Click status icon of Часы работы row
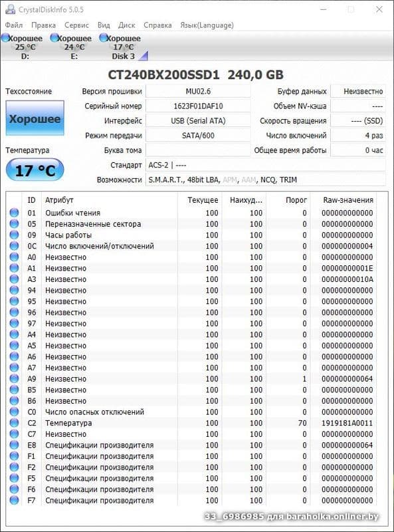This screenshot has width=394, height=532. pyautogui.click(x=14, y=235)
